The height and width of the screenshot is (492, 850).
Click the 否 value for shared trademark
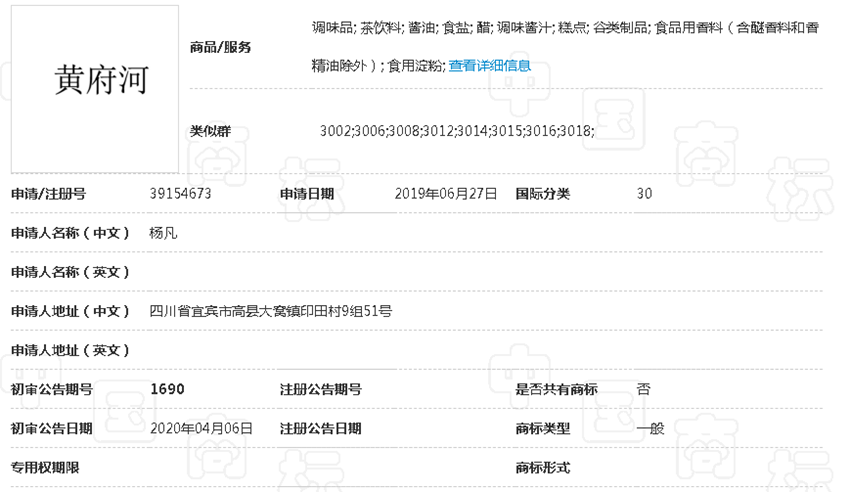(x=643, y=389)
